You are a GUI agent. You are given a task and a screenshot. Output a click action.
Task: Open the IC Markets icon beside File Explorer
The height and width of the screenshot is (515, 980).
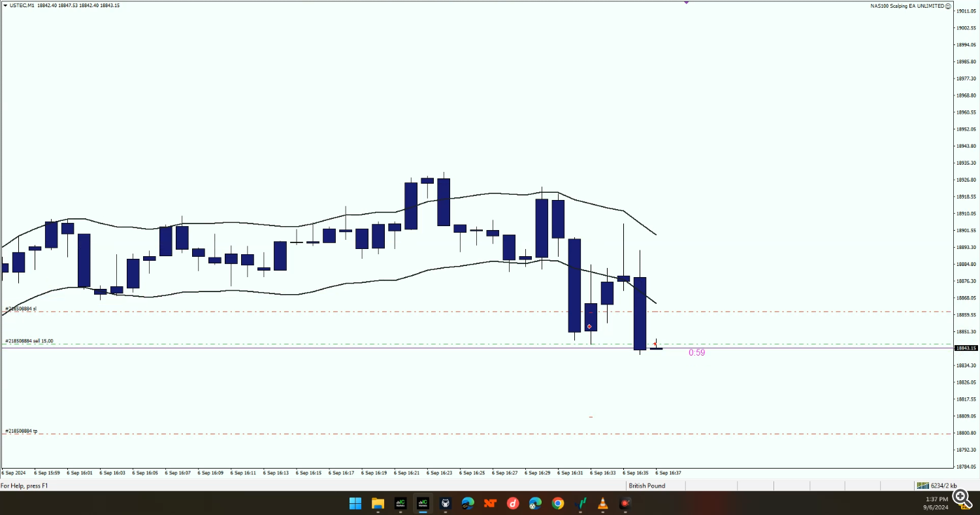[x=400, y=503]
